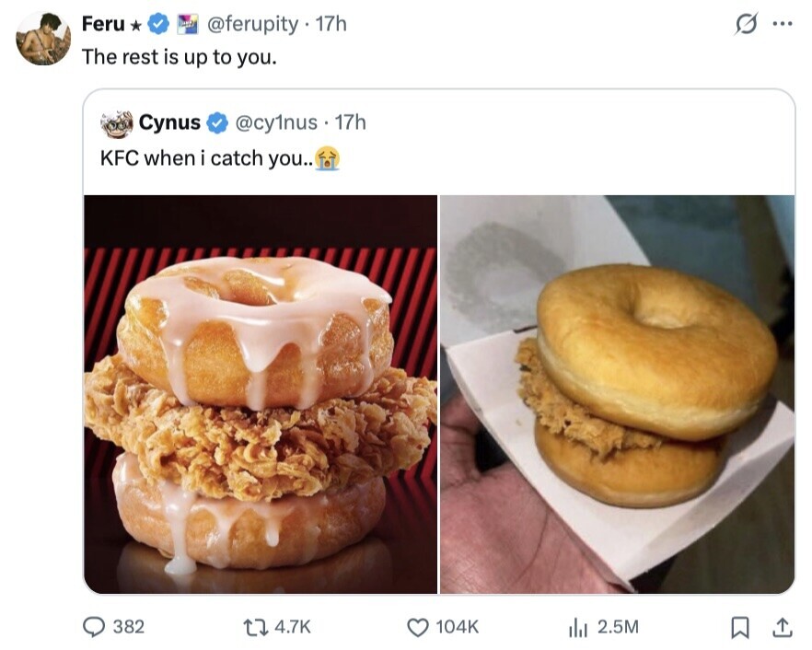Open the three-dot more options menu

pos(782,24)
